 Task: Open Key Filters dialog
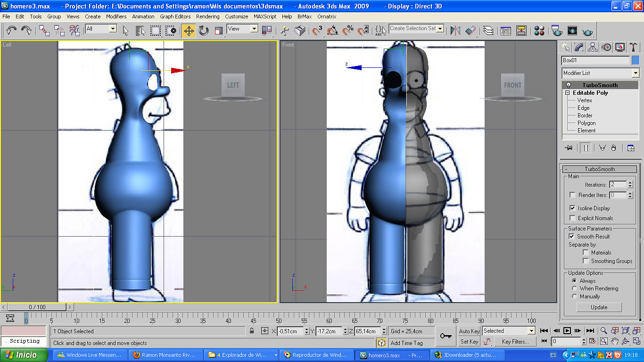click(x=515, y=342)
